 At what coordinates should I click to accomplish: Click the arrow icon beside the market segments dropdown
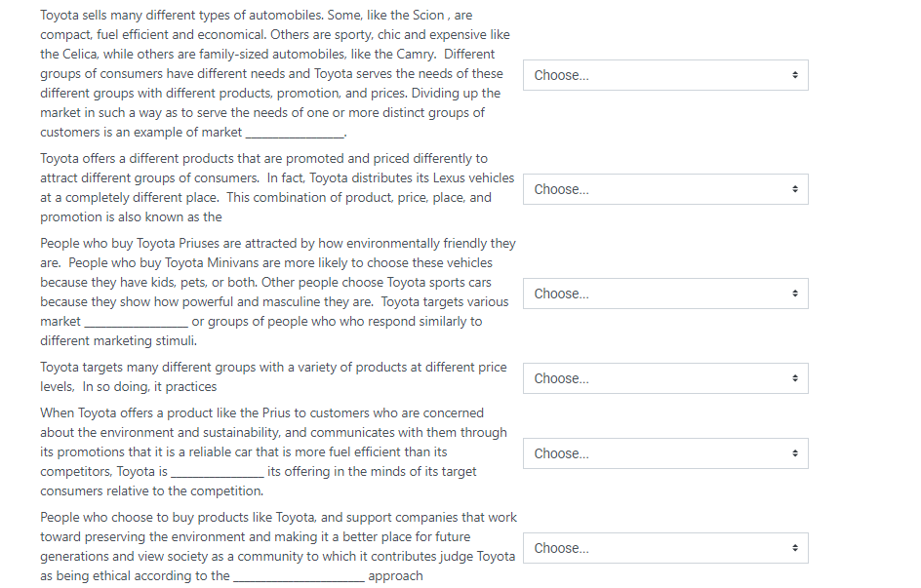click(797, 294)
